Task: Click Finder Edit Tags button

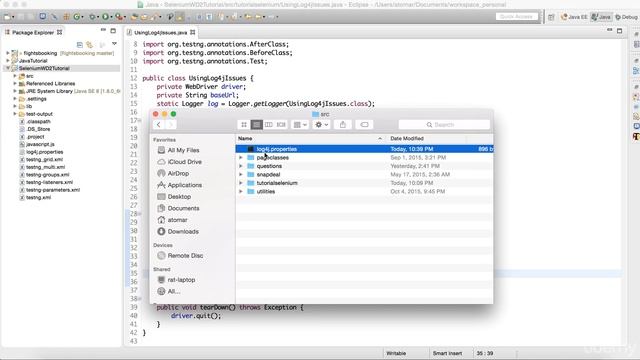Action: (364, 124)
